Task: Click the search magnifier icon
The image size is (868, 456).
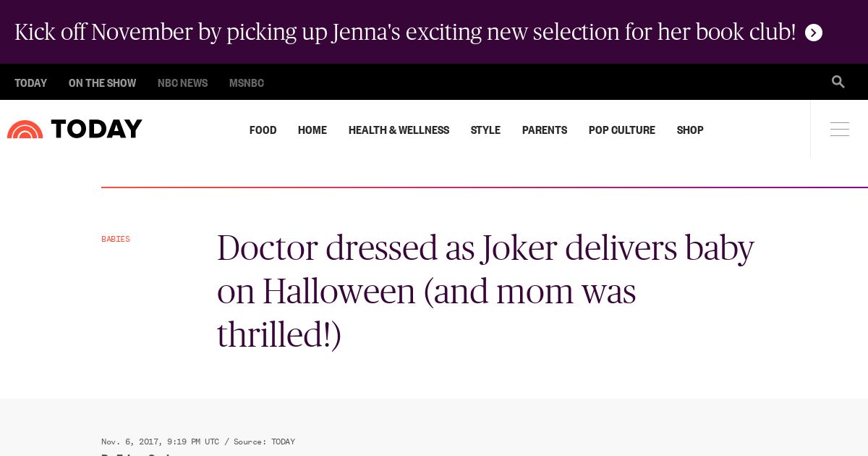Action: [838, 82]
